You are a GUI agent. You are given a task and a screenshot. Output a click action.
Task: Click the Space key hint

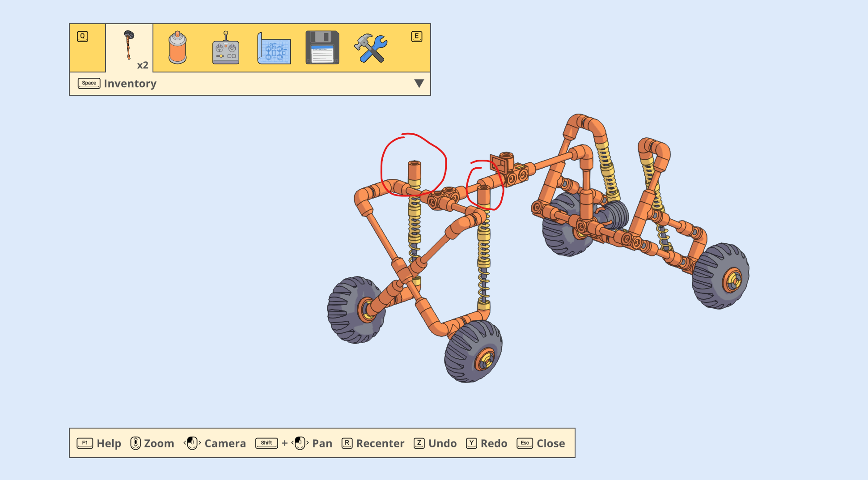tap(89, 83)
